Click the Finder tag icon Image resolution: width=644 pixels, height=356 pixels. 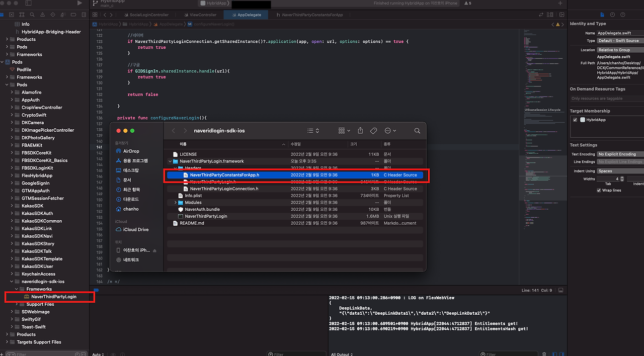[x=373, y=131]
